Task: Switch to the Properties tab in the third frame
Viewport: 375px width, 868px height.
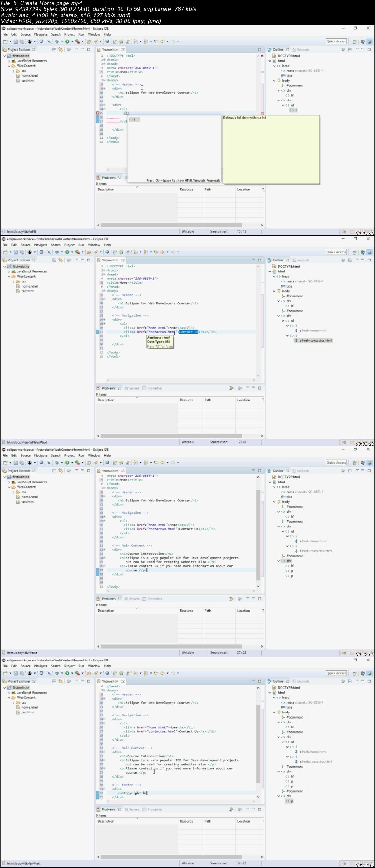Action: (152, 599)
